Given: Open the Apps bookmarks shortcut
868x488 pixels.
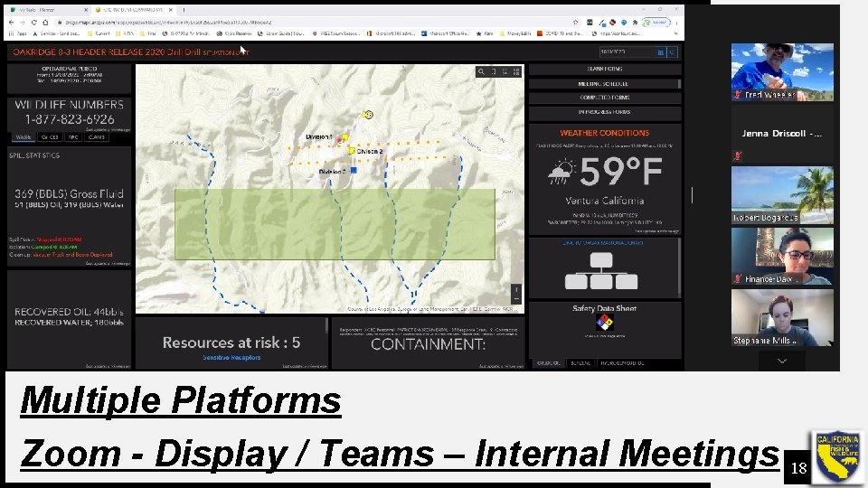Looking at the screenshot, I should [18, 33].
